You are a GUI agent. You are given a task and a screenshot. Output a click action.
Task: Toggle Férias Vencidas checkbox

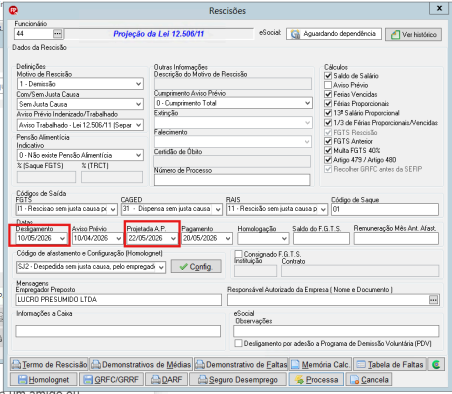(328, 94)
